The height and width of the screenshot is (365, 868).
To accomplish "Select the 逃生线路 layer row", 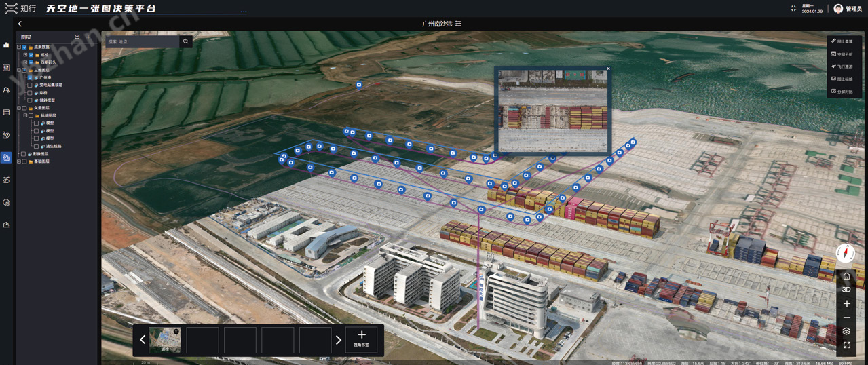I will (54, 146).
